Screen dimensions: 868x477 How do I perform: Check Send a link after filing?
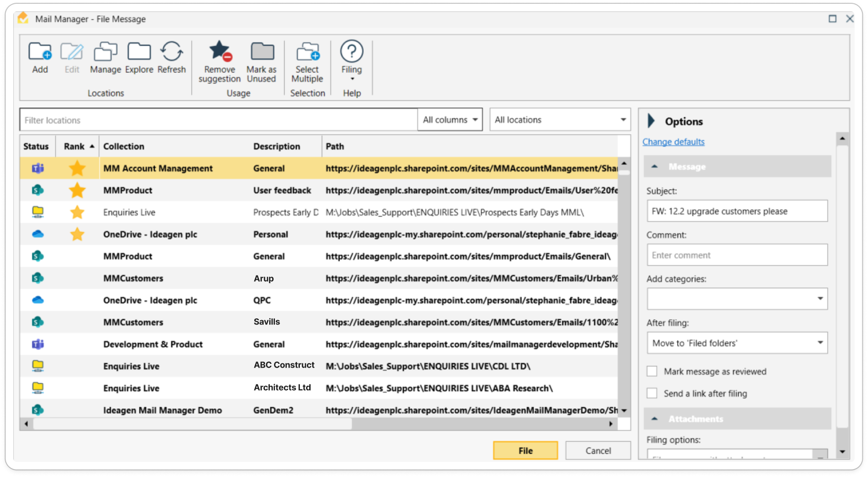(652, 393)
